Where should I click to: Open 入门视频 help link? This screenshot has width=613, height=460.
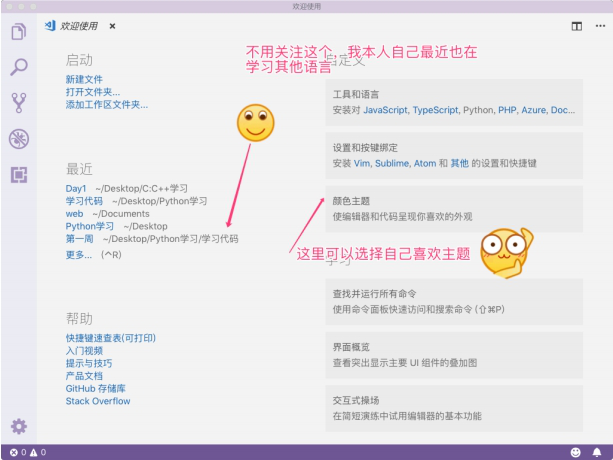click(84, 351)
